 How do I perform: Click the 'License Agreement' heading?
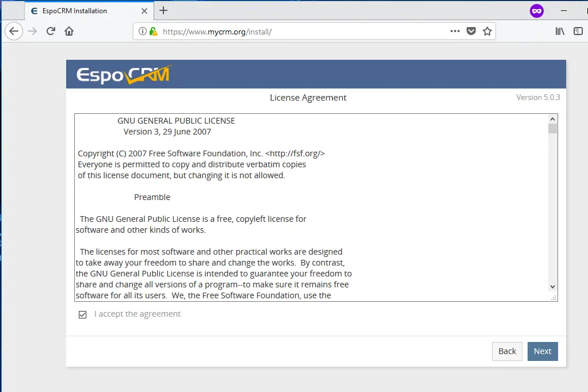tap(308, 98)
